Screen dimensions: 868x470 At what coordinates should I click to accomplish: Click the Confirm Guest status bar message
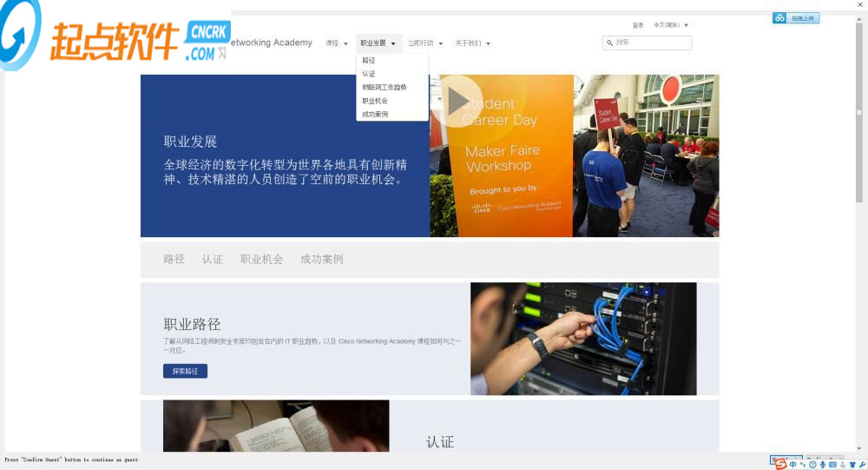72,460
